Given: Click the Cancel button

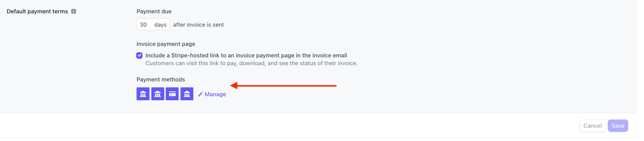Looking at the screenshot, I should pos(592,125).
